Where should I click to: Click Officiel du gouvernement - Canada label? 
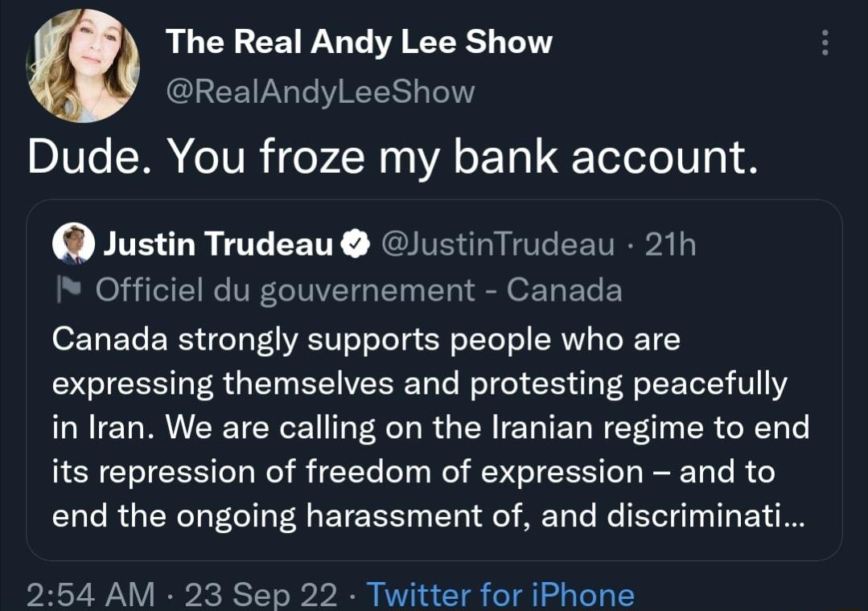[x=359, y=289]
